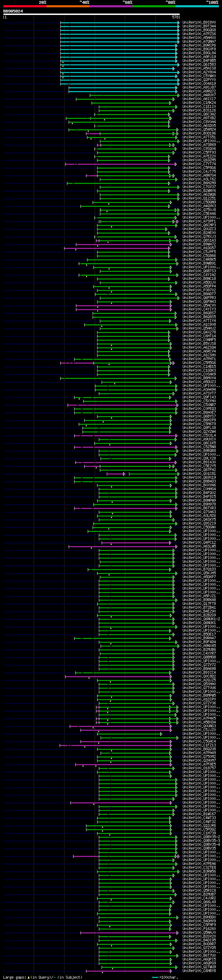
Task: Select the UniRef100_B4DI95 label
Action: [x=199, y=940]
